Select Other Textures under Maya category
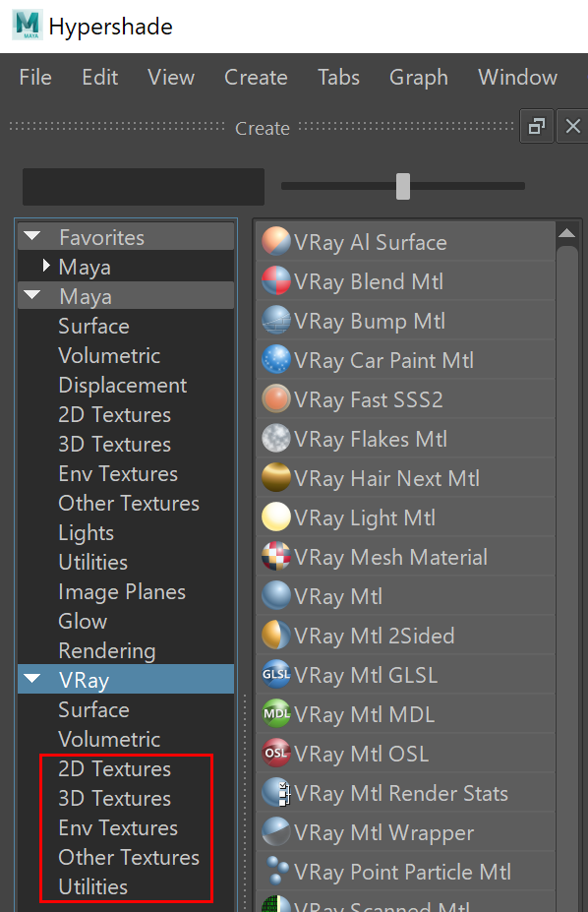 (x=129, y=503)
